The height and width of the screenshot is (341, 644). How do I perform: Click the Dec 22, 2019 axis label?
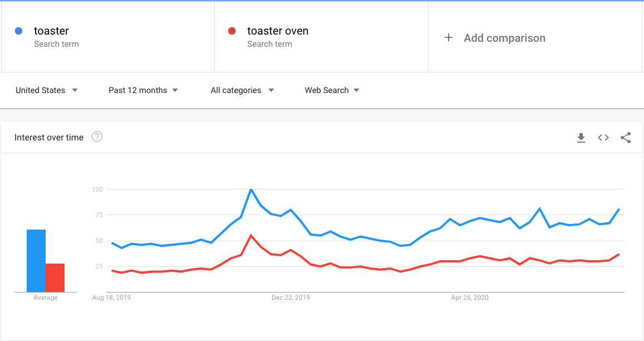(291, 298)
